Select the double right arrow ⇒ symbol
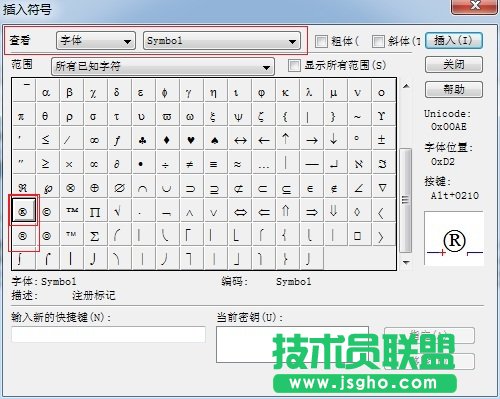 click(312, 211)
